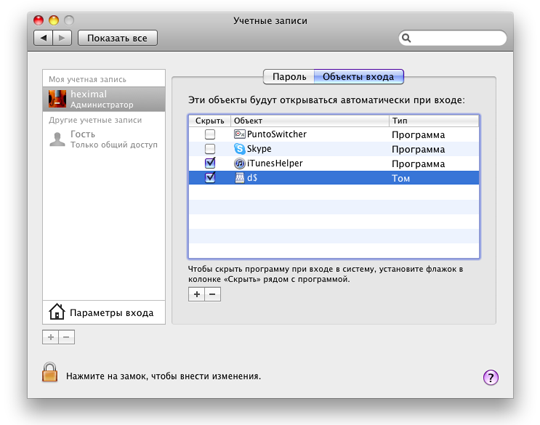The image size is (540, 425).
Task: Uncheck Скрыть checkbox for iTunesHelper
Action: click(210, 163)
